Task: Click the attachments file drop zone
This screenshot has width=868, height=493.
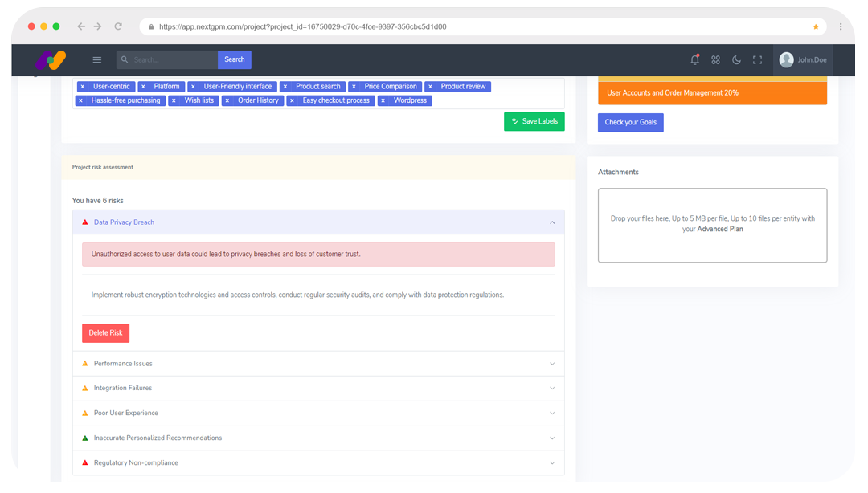Action: [x=712, y=225]
